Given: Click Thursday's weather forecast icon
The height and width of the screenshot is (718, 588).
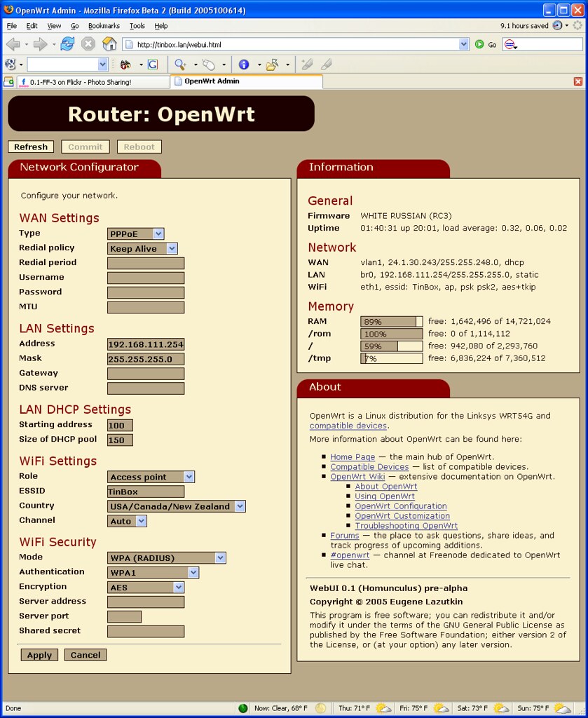Looking at the screenshot, I should tap(383, 708).
